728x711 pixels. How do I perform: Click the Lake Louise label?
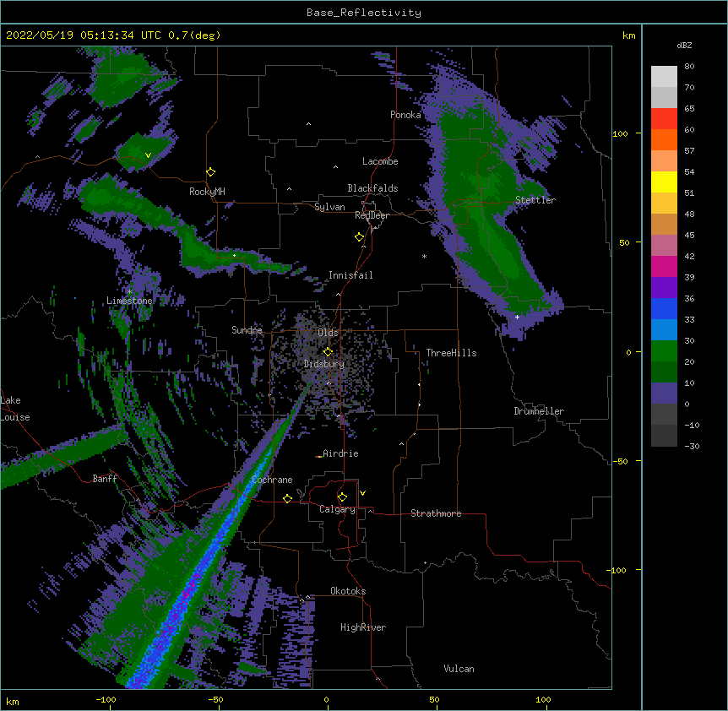(15, 409)
